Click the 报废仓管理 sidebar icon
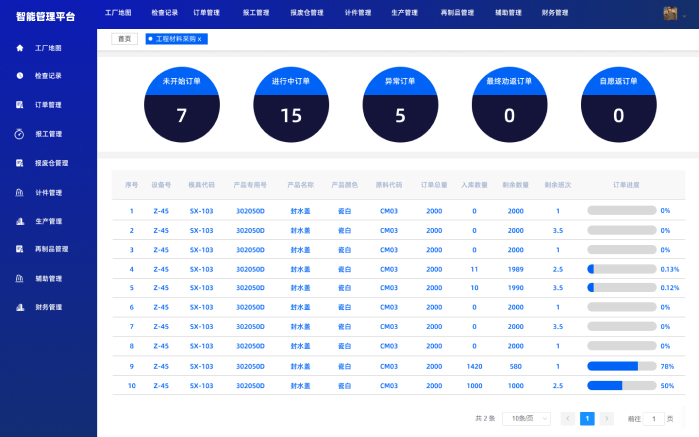The width and height of the screenshot is (699, 437). coord(20,163)
